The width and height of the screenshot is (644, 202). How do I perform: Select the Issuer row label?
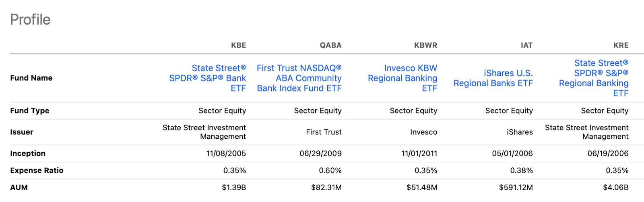coord(22,132)
